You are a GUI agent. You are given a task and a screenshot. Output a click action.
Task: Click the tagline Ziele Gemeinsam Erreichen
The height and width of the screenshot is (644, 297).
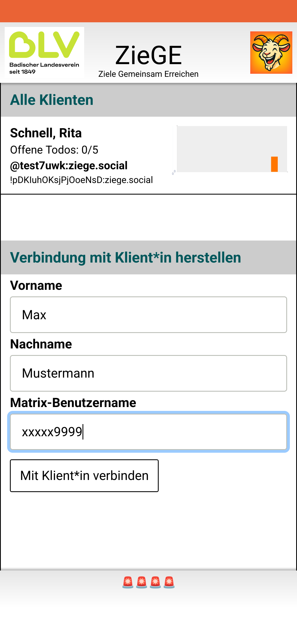pyautogui.click(x=148, y=73)
